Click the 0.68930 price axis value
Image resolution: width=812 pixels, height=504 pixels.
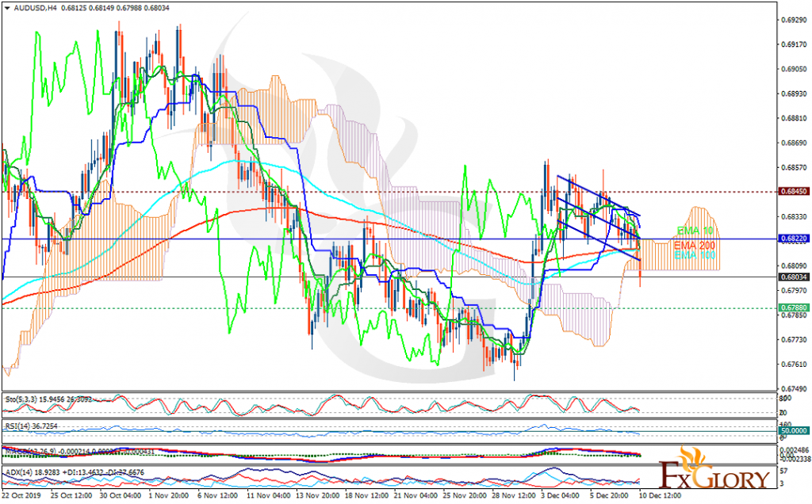click(794, 94)
